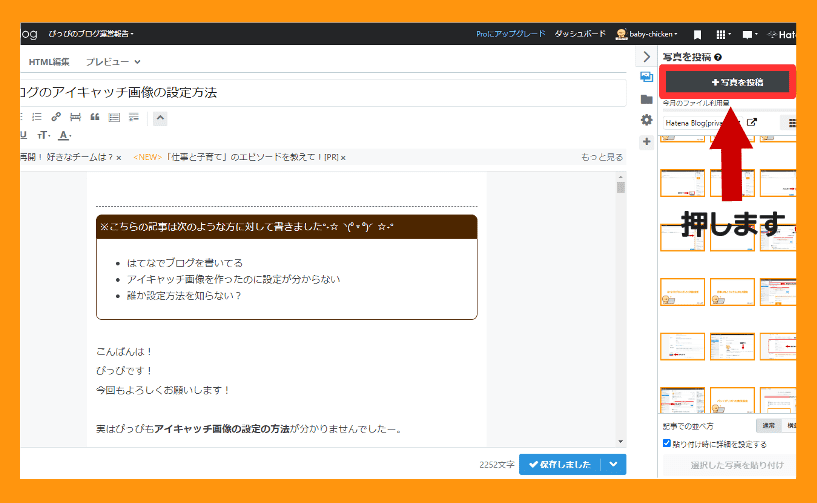Open the text color dropdown
The height and width of the screenshot is (503, 817).
pos(64,136)
